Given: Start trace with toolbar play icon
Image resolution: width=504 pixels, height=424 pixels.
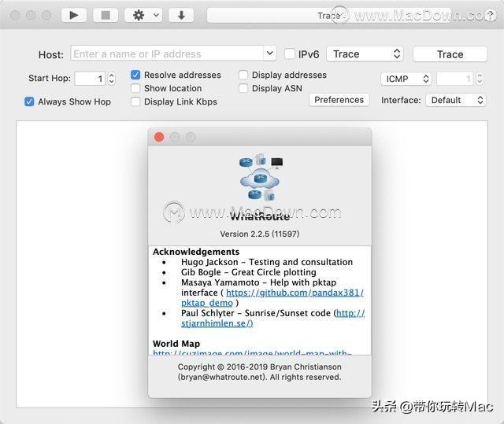Looking at the screenshot, I should tap(74, 15).
